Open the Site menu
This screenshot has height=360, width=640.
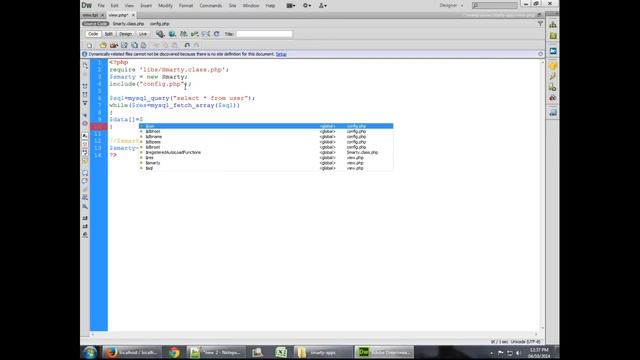[232, 6]
